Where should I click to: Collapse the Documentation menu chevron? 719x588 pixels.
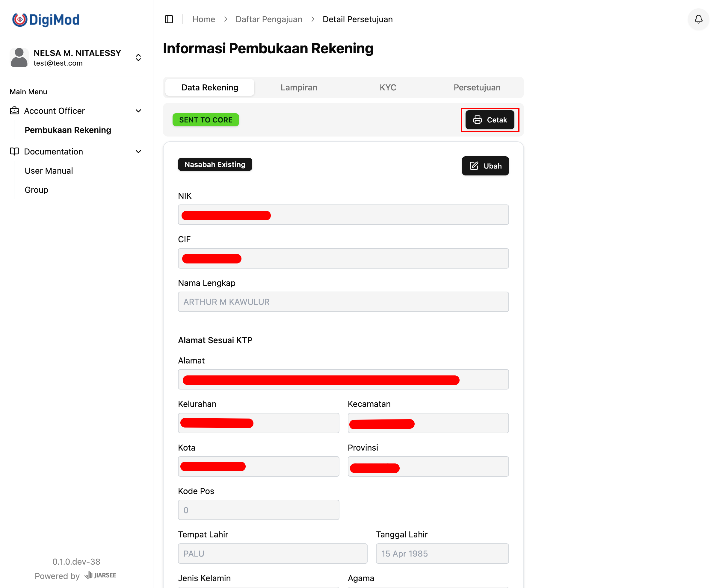(x=138, y=151)
